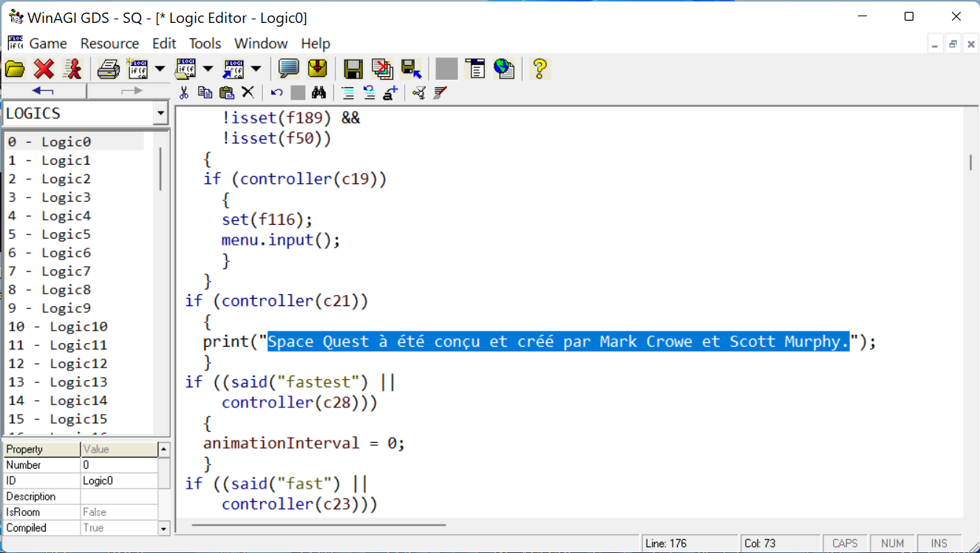980x553 pixels.
Task: Open the word editor with the speech bubble icon
Action: click(288, 69)
